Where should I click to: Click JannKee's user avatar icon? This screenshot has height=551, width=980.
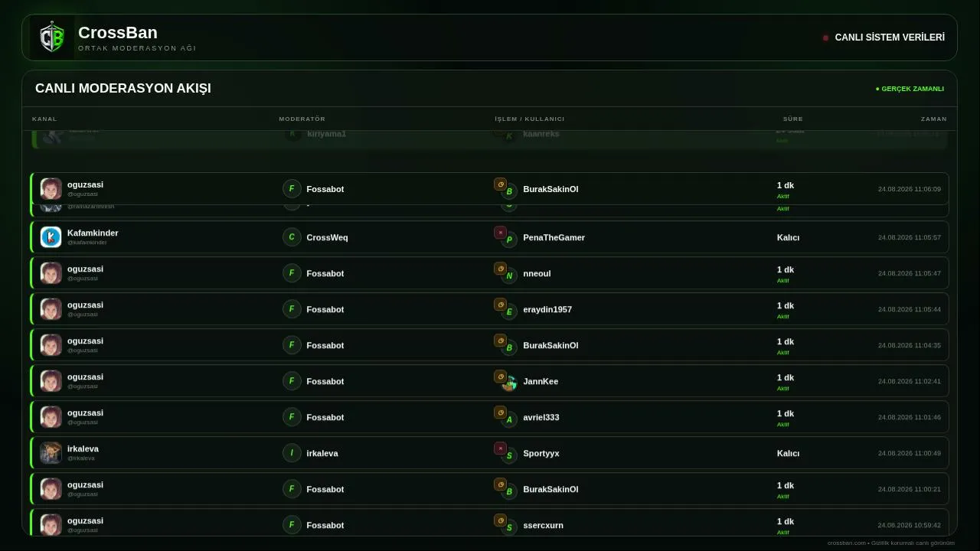509,383
